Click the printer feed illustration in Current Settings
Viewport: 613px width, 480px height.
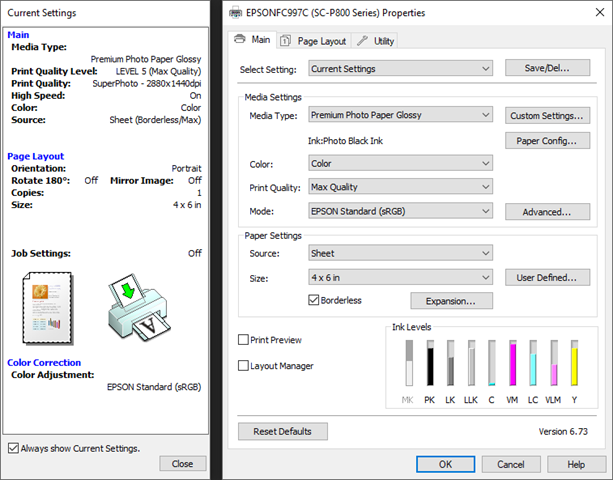tap(139, 308)
